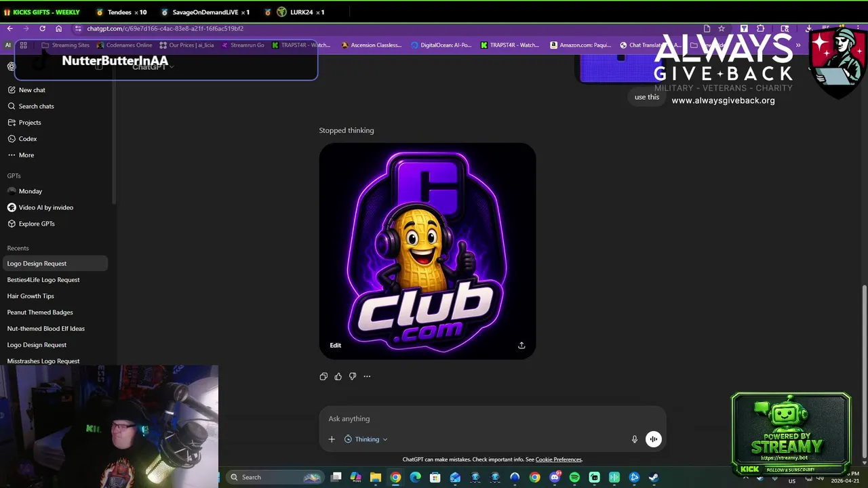Screen dimensions: 868x488
Task: Open Spotify from the taskbar
Action: point(574,477)
